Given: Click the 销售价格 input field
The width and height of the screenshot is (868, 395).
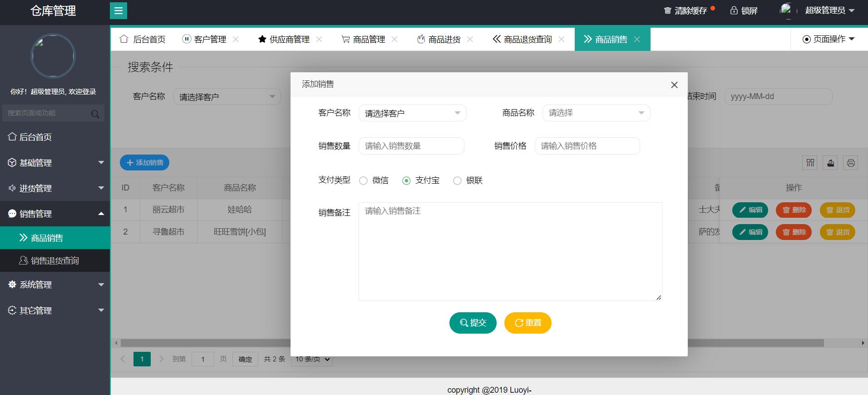Looking at the screenshot, I should tap(587, 146).
